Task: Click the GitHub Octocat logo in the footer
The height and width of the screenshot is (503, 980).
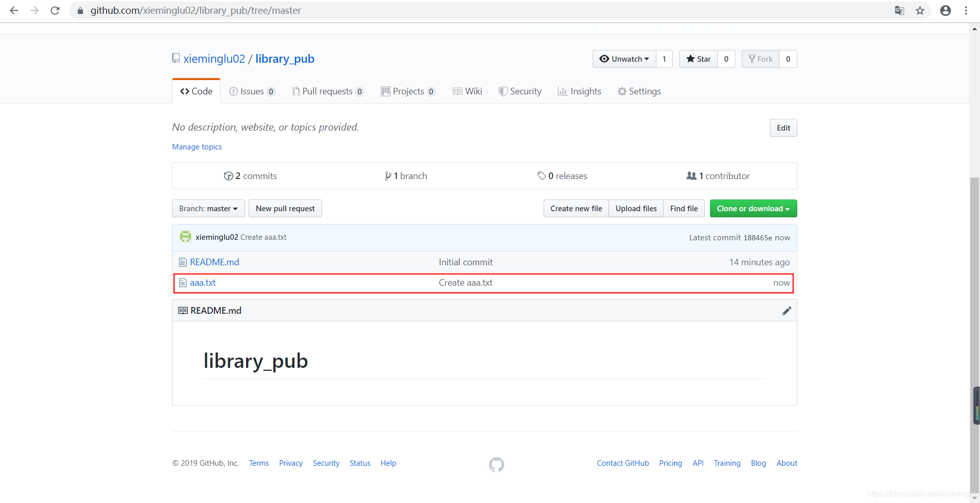Action: click(497, 464)
